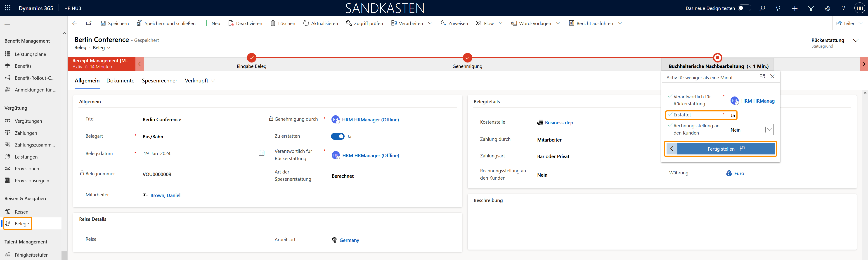Toggle 'Das neue Design testen' switch
The image size is (868, 260).
click(x=744, y=8)
